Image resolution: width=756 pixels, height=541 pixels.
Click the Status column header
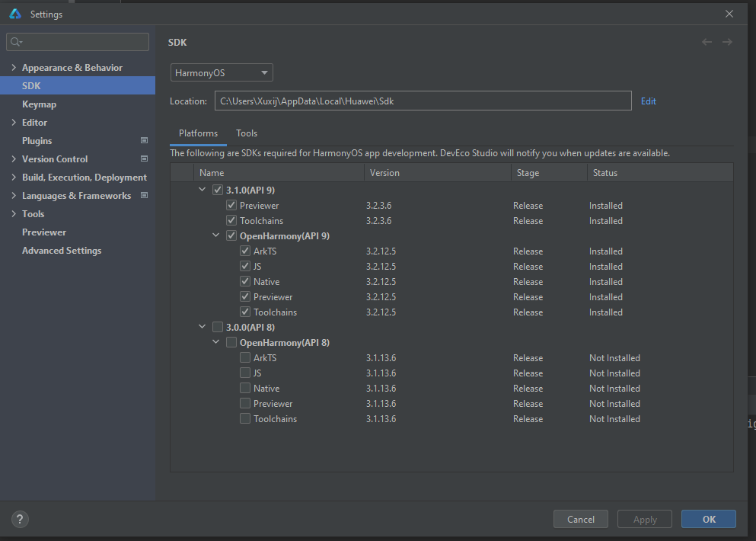pyautogui.click(x=660, y=172)
